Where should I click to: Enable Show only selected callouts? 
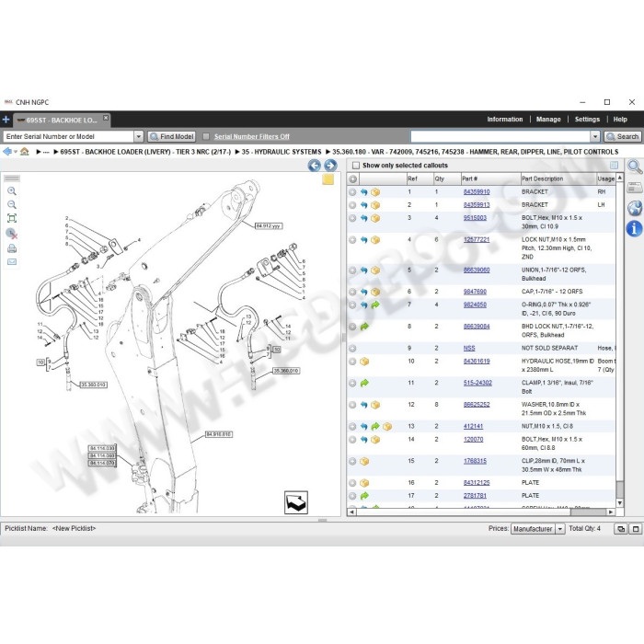coord(356,165)
